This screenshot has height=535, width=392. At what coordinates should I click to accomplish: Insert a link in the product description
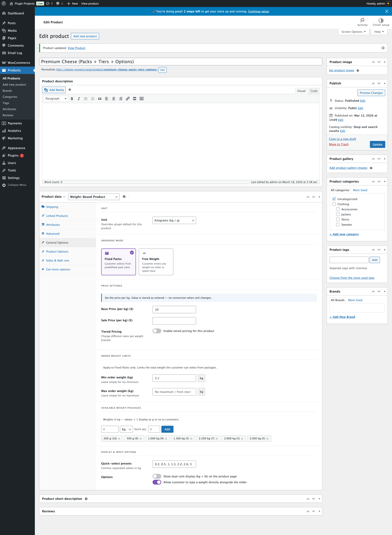coord(128,98)
